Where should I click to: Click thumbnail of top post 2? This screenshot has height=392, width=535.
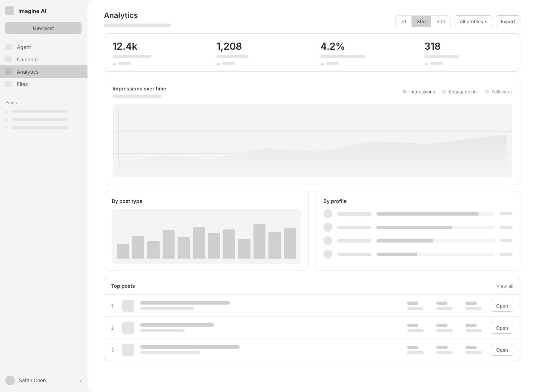coord(128,328)
